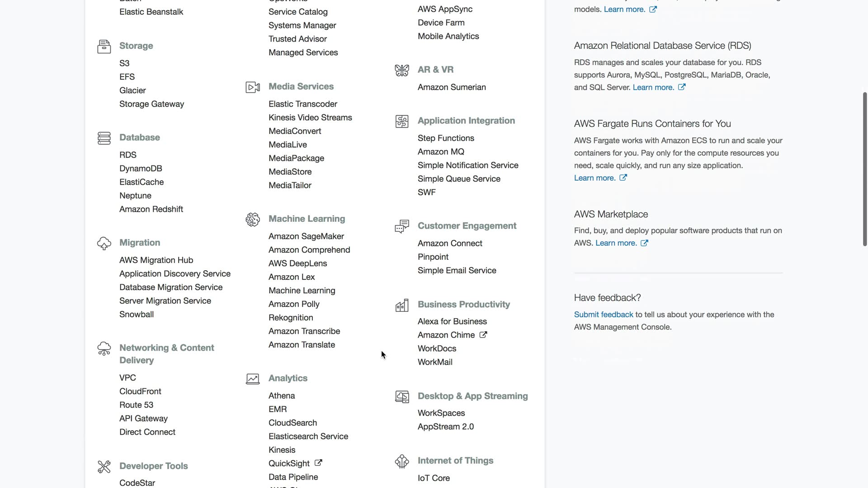Click the Storage category box icon

[104, 47]
